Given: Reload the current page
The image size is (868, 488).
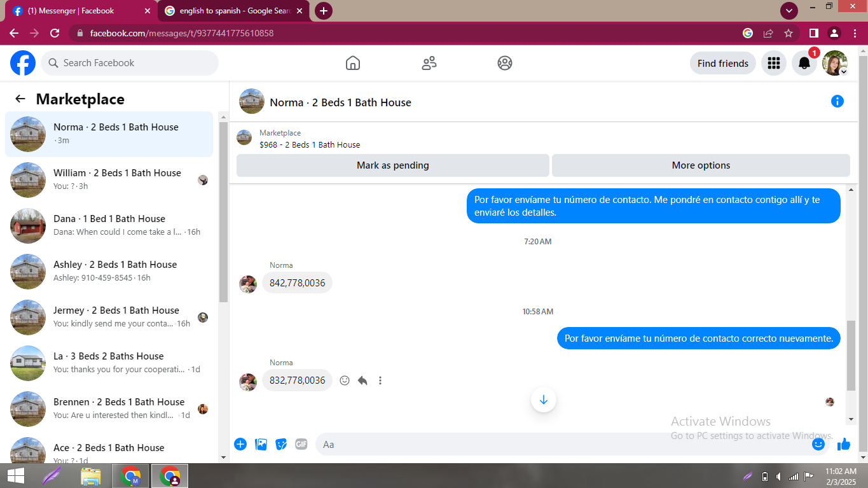Looking at the screenshot, I should 55,33.
